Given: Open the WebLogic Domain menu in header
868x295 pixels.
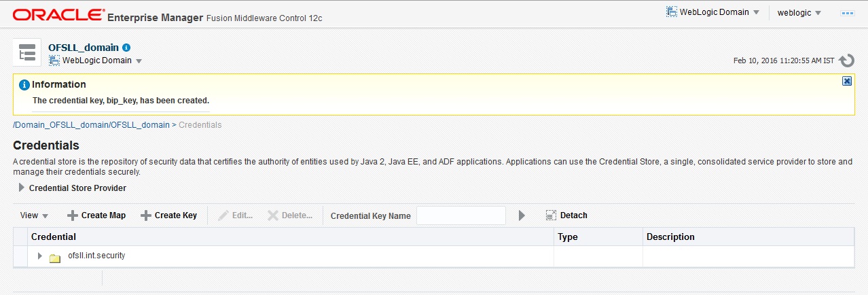Looking at the screenshot, I should tap(712, 12).
